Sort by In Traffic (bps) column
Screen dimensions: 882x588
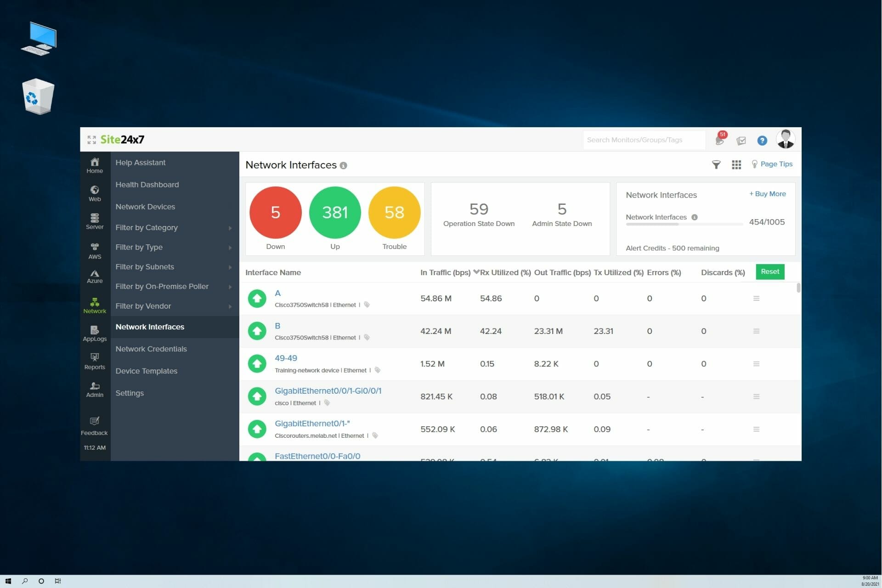445,272
